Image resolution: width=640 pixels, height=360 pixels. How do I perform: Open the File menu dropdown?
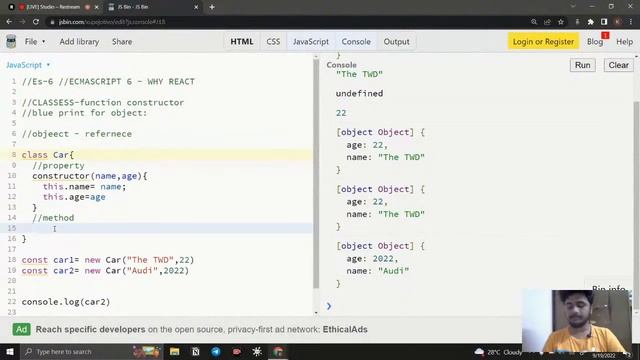[34, 42]
